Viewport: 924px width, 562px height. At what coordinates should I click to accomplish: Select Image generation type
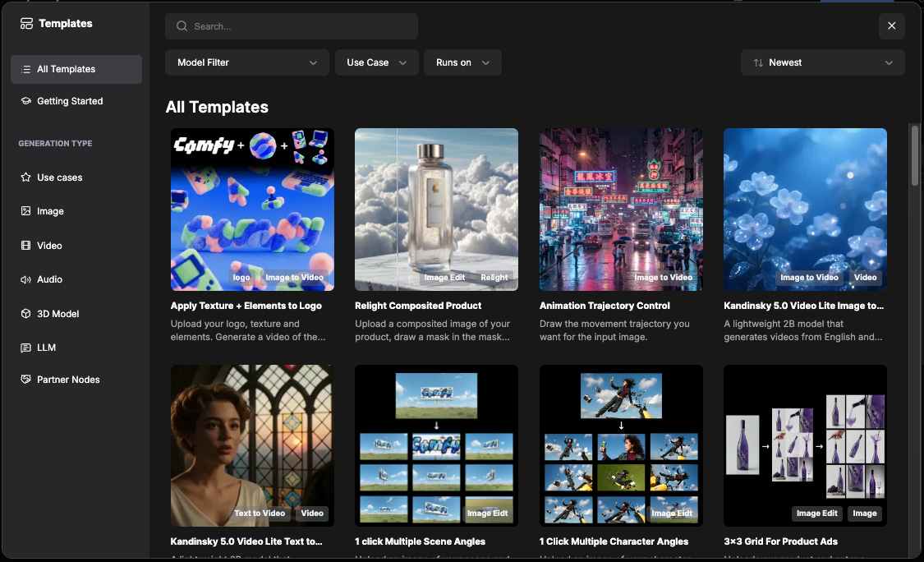pyautogui.click(x=76, y=211)
